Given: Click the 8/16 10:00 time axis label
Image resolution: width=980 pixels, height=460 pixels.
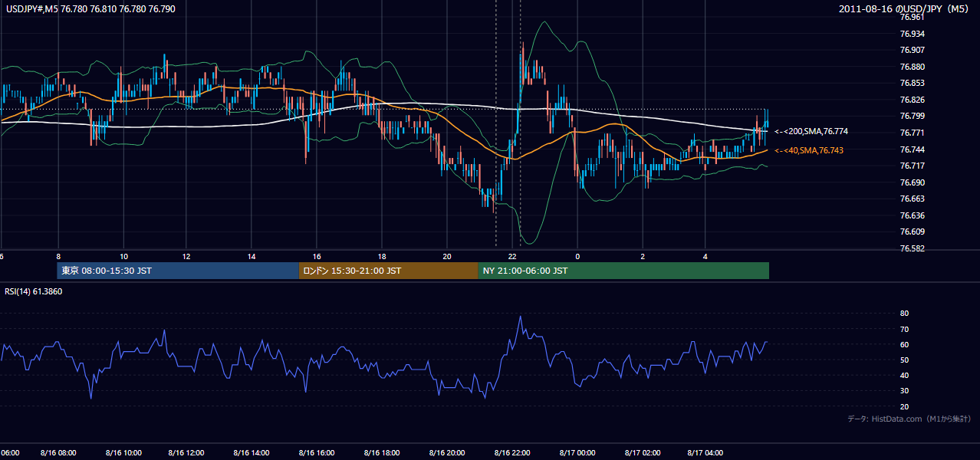Looking at the screenshot, I should (x=122, y=453).
